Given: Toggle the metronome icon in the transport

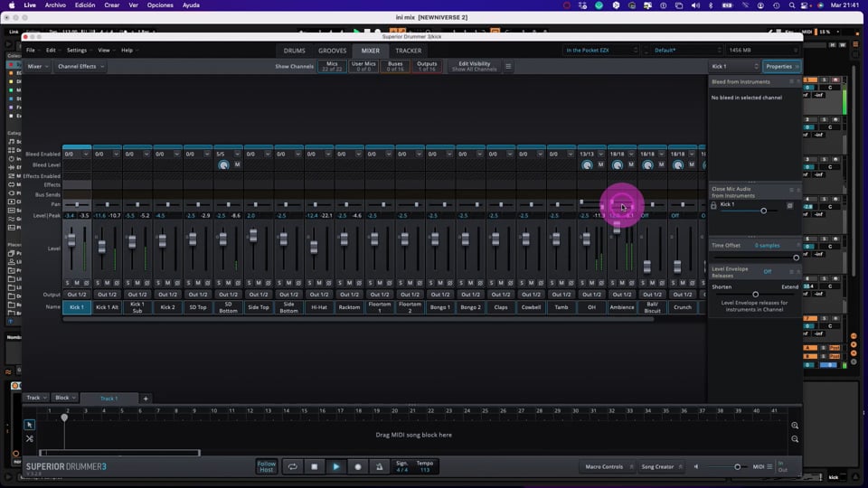Looking at the screenshot, I should [379, 466].
